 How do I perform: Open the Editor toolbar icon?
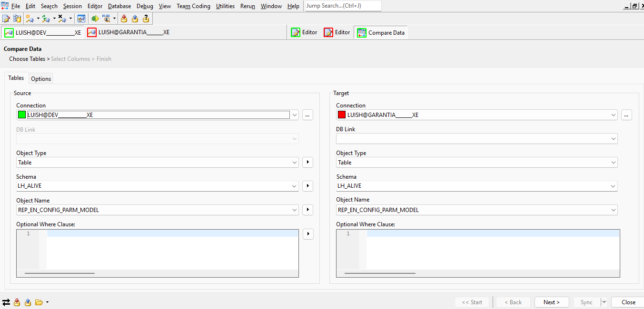tap(6, 19)
